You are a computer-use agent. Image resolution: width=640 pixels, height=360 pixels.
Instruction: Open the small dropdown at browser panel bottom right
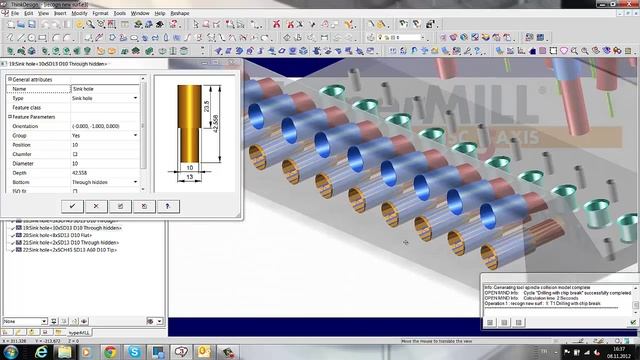click(x=160, y=321)
